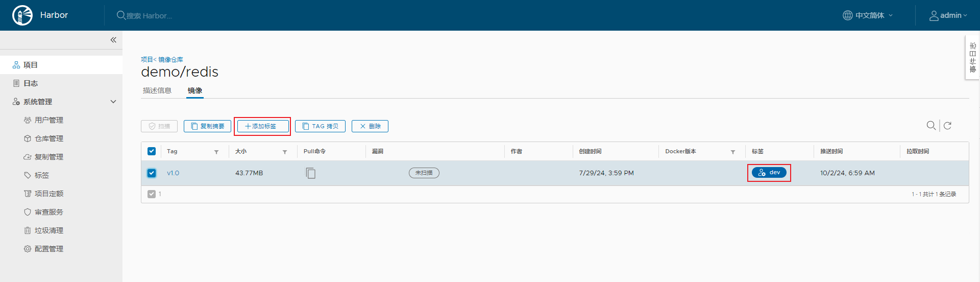Uncheck the v1.0 row checkbox
Screen dimensions: 980x282
coord(152,173)
